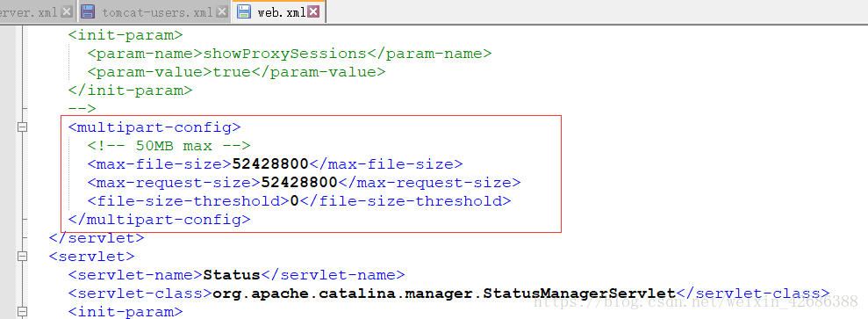Click the closing servlet tag
Image resolution: width=868 pixels, height=319 pixels.
(x=97, y=238)
